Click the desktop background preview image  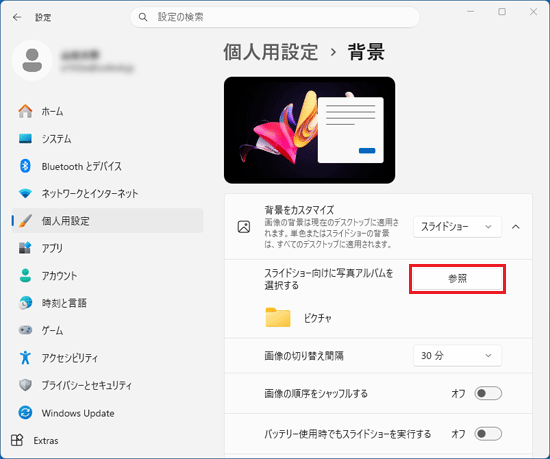309,130
